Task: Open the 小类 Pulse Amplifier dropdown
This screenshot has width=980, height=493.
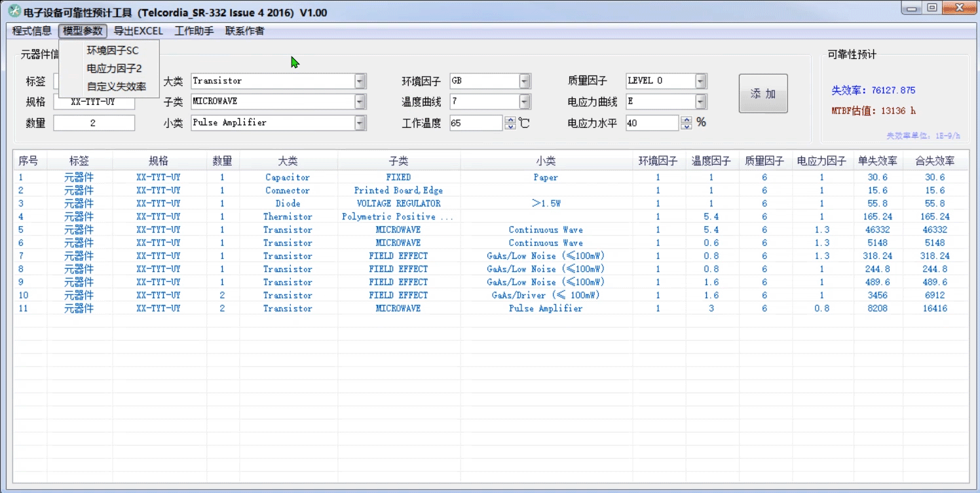Action: click(x=360, y=123)
